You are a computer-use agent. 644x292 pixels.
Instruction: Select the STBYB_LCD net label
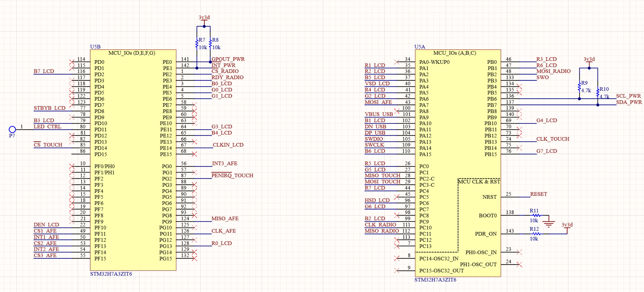click(50, 108)
